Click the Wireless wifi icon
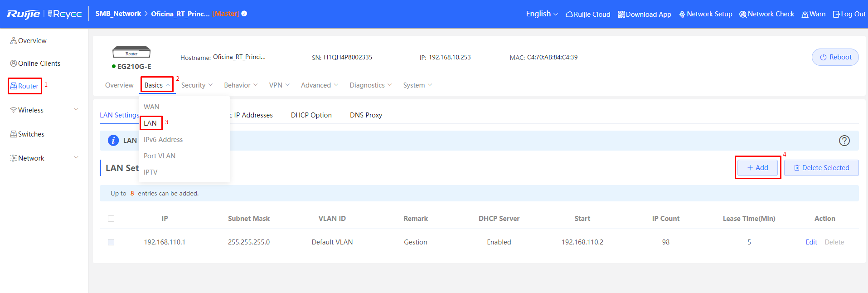868x293 pixels. coord(14,110)
